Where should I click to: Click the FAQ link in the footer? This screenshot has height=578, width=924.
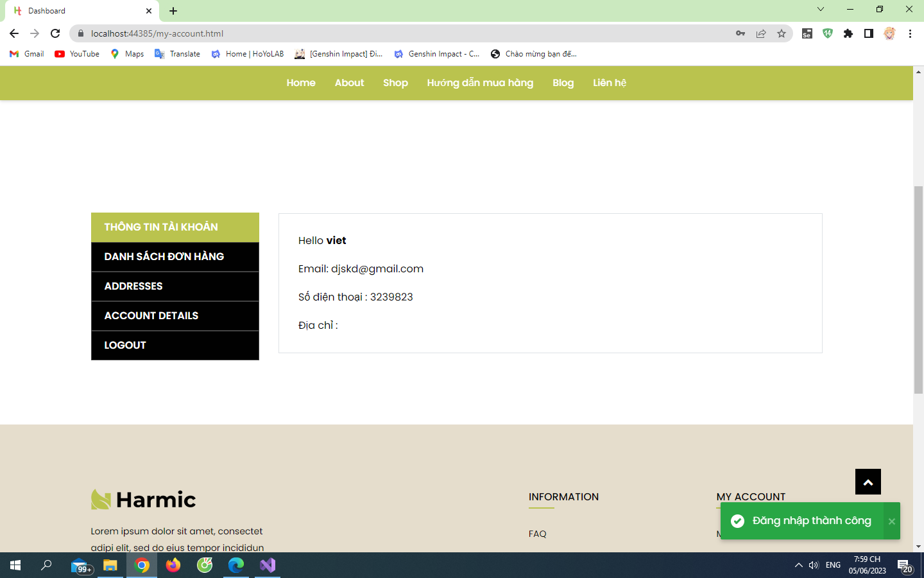coord(537,534)
